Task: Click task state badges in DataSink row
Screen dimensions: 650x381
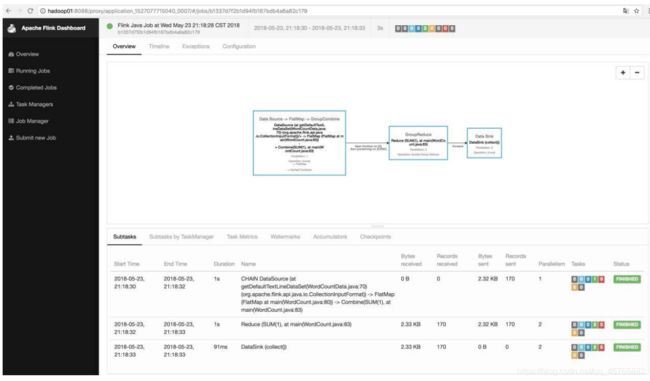Action: pos(588,351)
